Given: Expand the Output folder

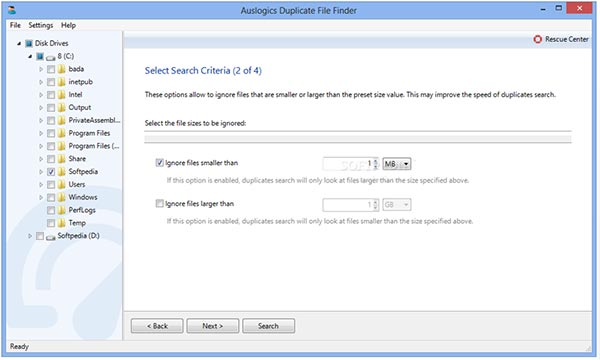Looking at the screenshot, I should [x=41, y=108].
